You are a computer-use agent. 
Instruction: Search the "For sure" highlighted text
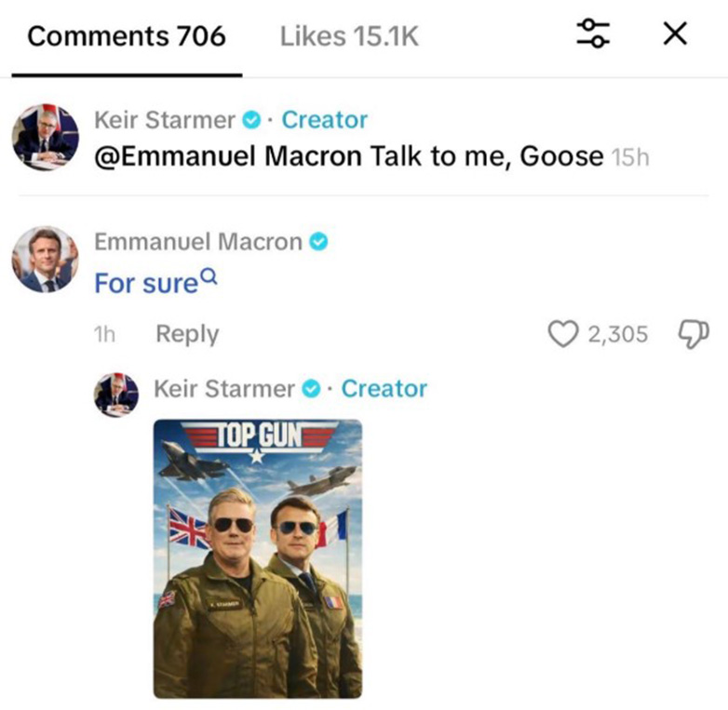[146, 283]
